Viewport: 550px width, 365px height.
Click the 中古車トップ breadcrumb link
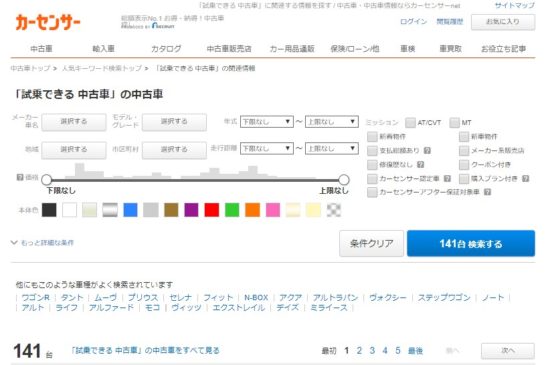[x=31, y=68]
